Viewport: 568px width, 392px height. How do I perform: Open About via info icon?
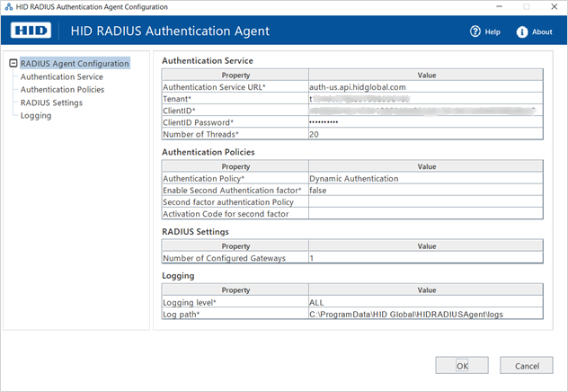[521, 31]
